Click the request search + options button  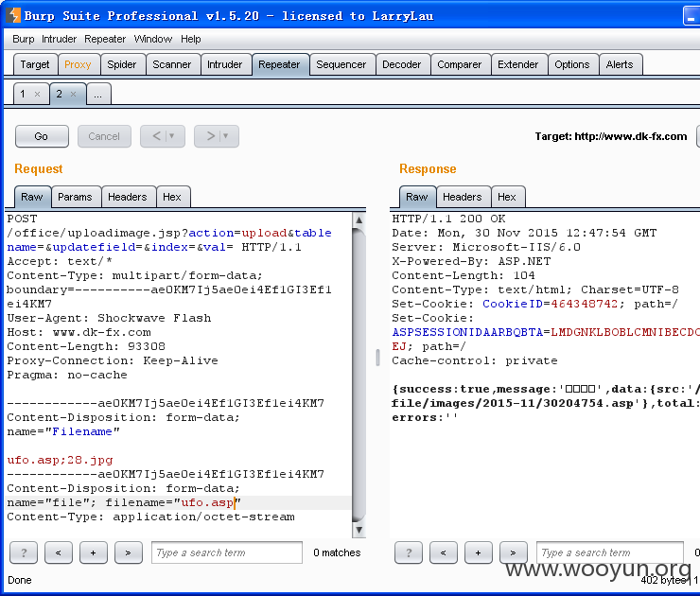click(x=94, y=552)
